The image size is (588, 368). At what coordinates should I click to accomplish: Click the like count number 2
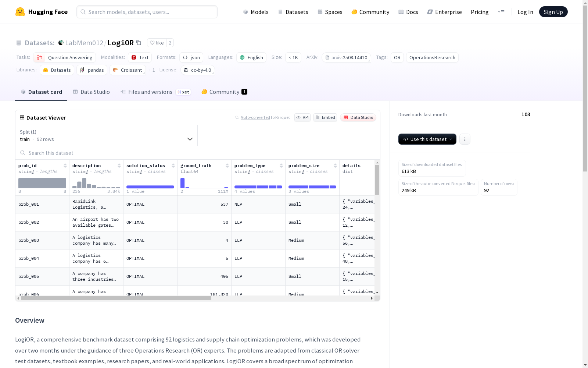point(170,43)
